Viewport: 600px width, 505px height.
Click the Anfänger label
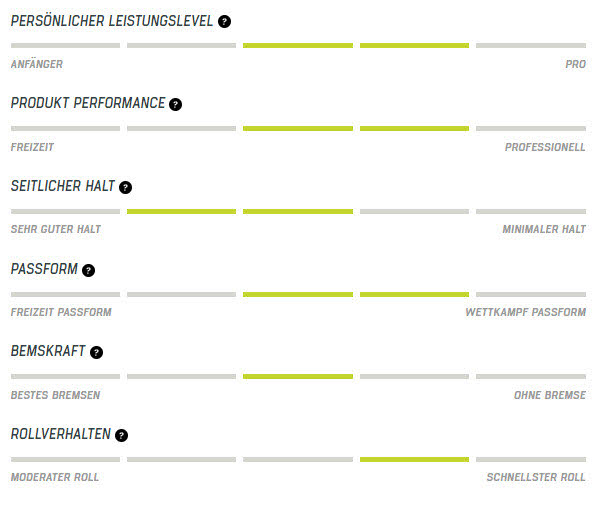(x=37, y=64)
